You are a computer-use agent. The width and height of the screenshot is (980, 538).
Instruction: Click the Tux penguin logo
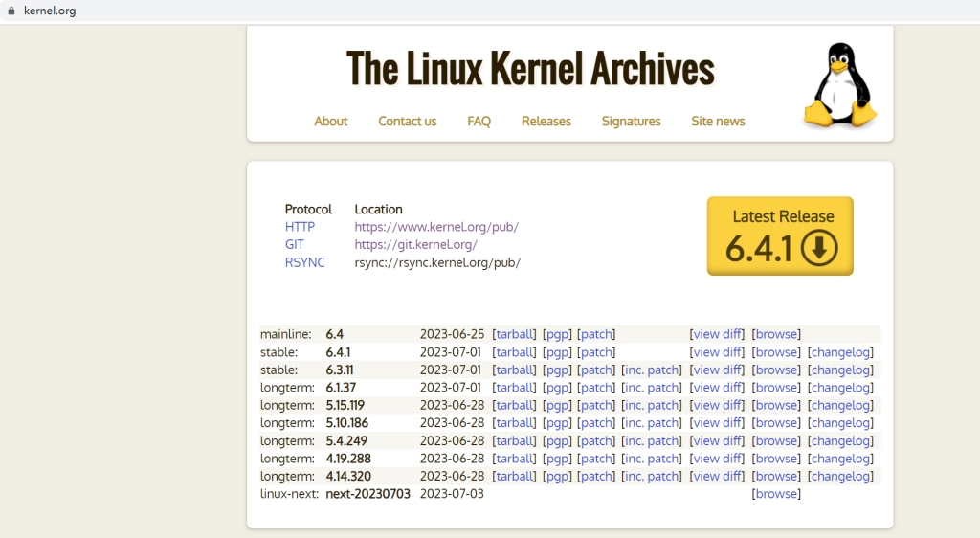[840, 85]
